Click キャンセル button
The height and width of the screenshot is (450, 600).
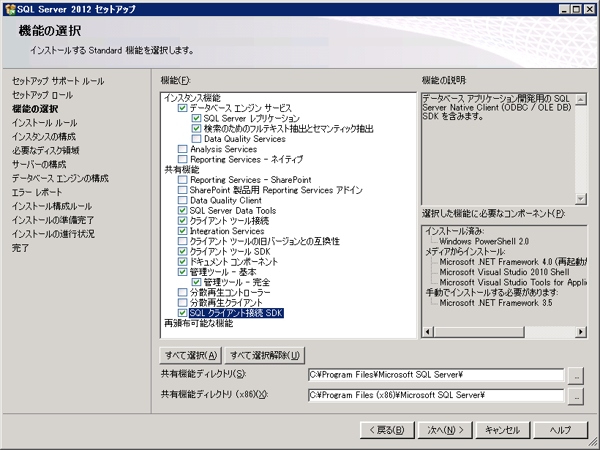[x=502, y=430]
